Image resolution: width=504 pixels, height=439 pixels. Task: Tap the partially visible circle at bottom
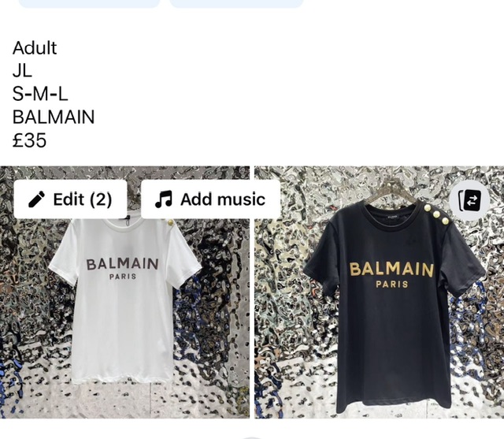point(252,437)
